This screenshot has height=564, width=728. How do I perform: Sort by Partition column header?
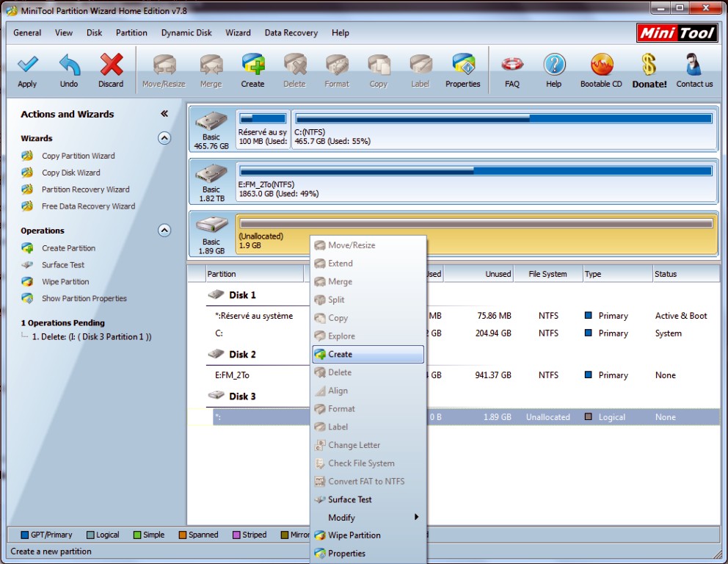click(x=255, y=274)
